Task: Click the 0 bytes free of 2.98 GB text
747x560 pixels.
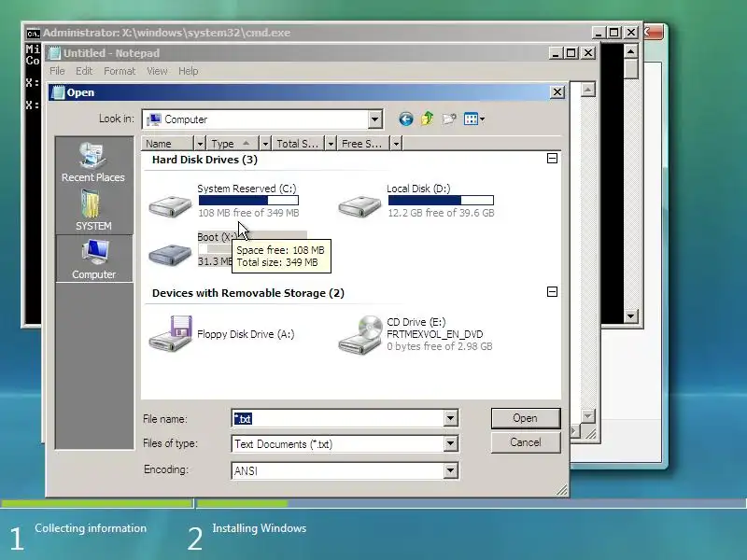Action: click(x=439, y=346)
